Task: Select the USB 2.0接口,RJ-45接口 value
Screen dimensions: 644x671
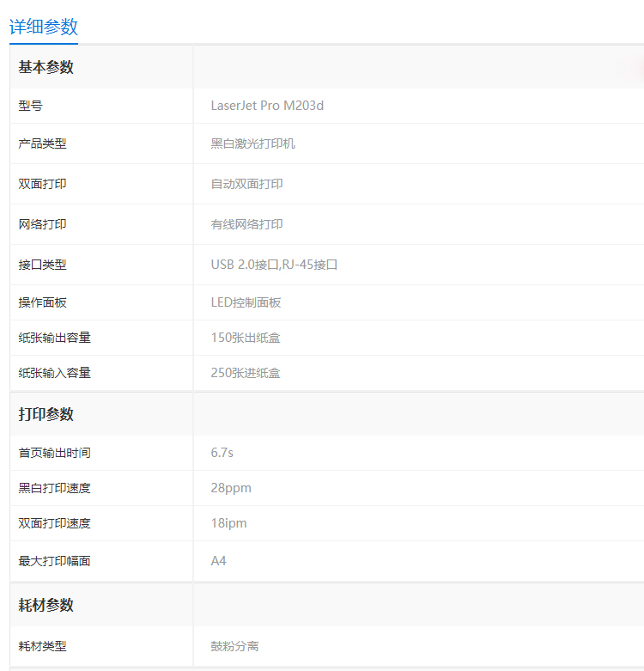Action: coord(274,265)
